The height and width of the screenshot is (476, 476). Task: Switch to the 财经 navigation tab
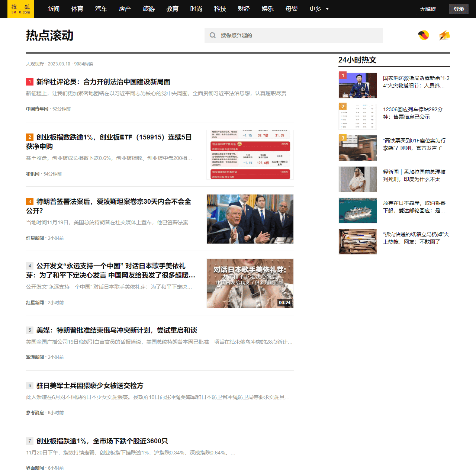pos(244,9)
